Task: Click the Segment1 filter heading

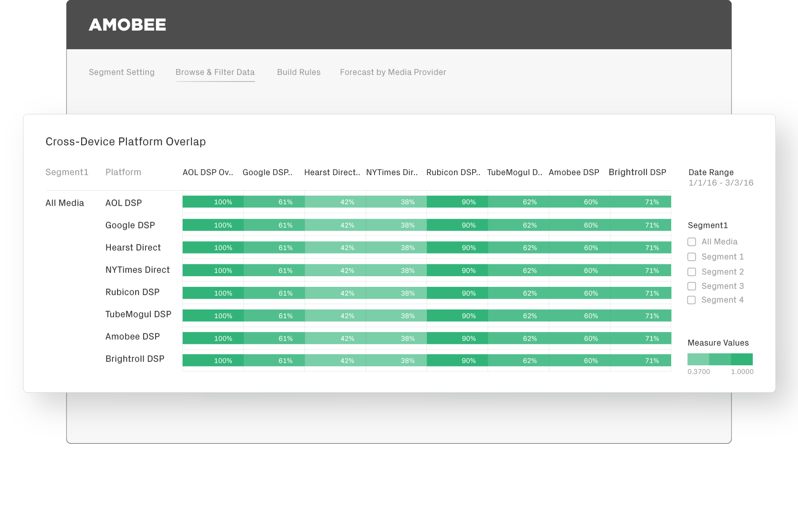Action: [x=708, y=225]
